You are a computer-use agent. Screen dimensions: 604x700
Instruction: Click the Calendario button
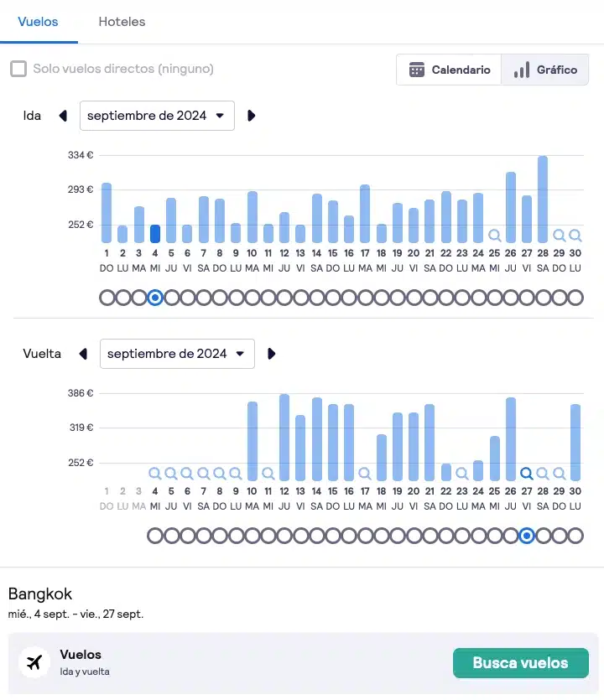pos(449,70)
